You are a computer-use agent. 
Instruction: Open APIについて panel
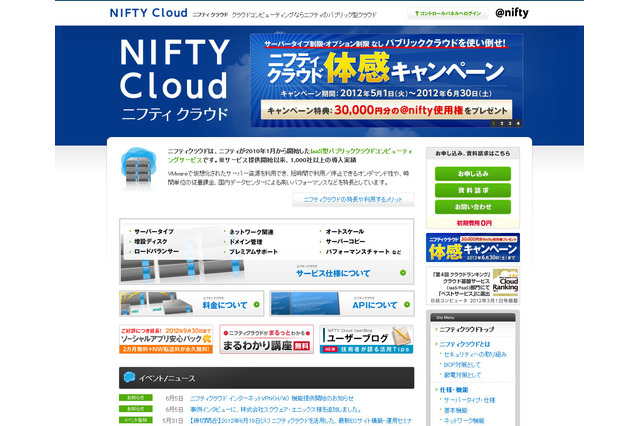point(342,304)
